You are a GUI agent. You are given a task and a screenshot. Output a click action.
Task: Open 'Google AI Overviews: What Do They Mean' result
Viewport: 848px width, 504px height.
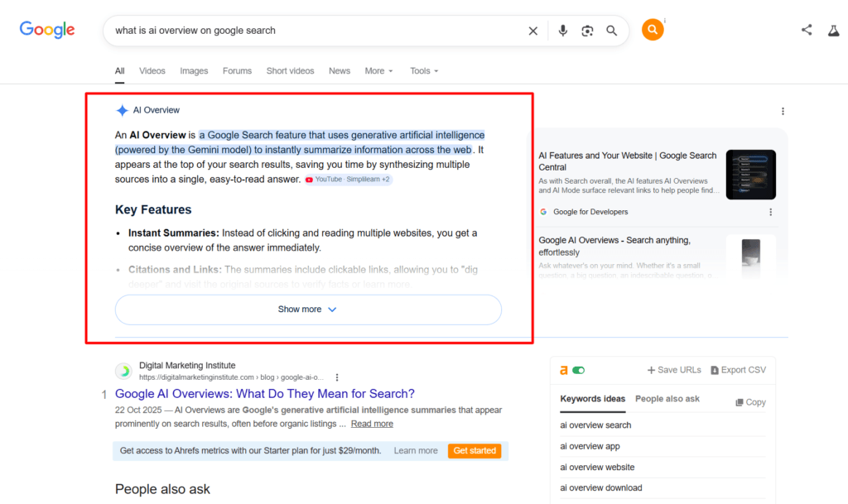tap(265, 394)
